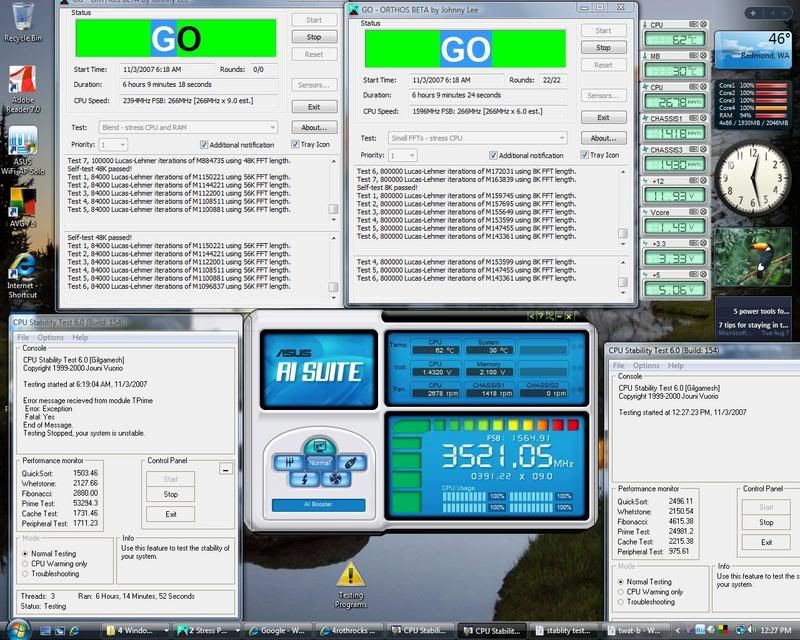
Task: Click the monitor icon atop AI Suite dial
Action: point(319,447)
